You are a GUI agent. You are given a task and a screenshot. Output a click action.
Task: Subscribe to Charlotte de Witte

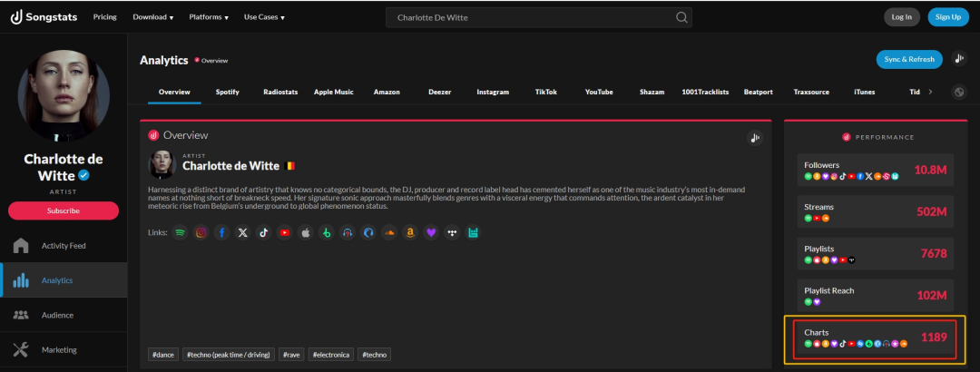click(x=64, y=210)
